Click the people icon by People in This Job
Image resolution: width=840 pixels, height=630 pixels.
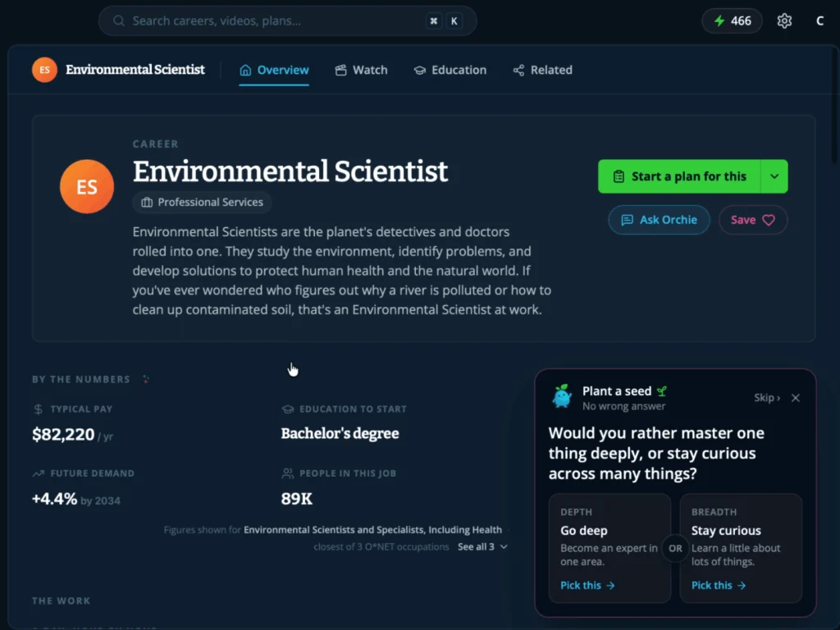288,473
